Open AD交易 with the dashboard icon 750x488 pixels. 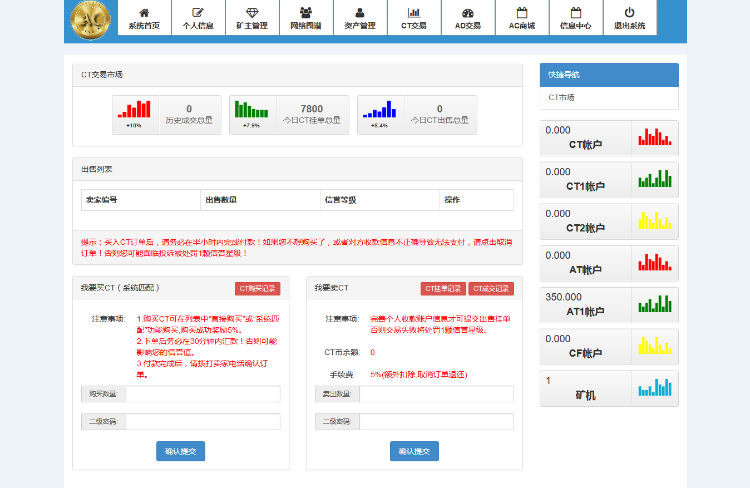click(x=468, y=18)
